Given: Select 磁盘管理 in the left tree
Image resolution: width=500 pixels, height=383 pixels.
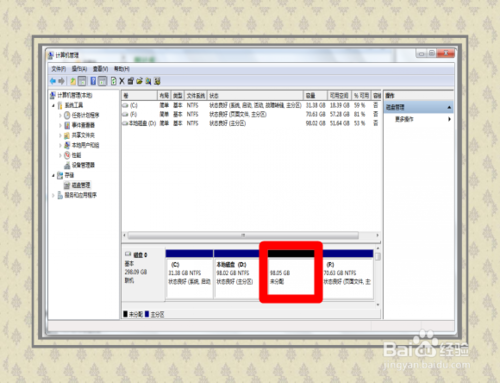Looking at the screenshot, I should coord(81,185).
